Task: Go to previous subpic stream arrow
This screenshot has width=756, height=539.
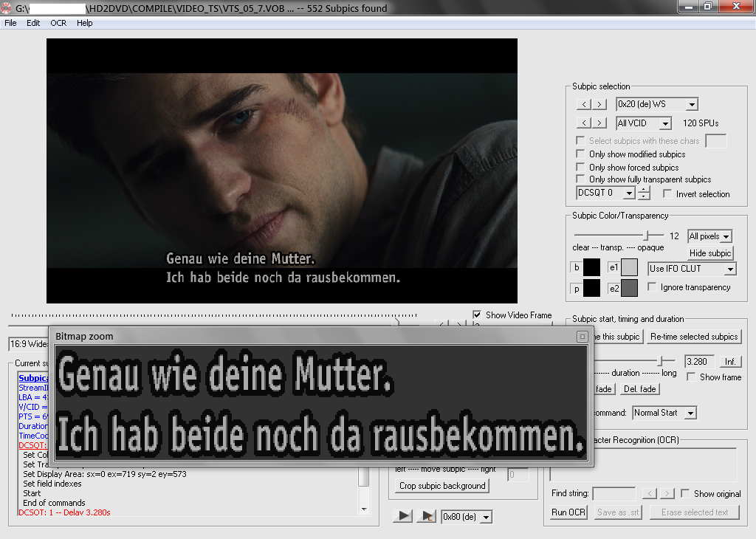Action: (584, 104)
